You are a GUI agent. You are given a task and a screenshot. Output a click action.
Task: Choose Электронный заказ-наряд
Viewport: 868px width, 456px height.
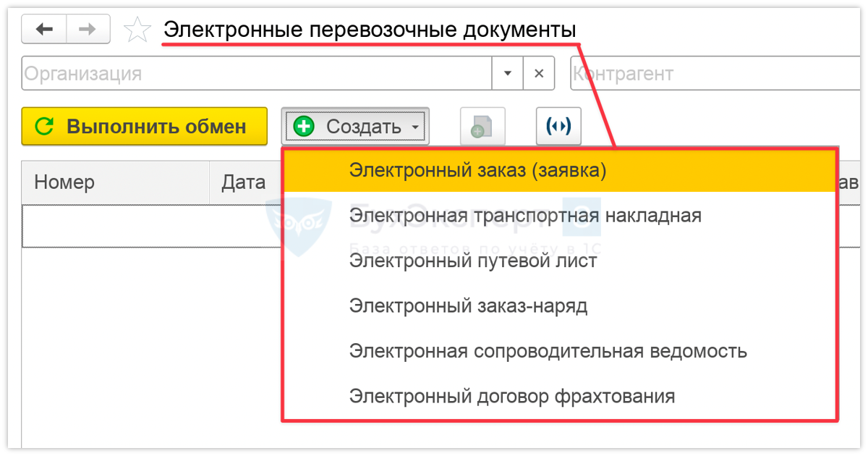pos(559,306)
